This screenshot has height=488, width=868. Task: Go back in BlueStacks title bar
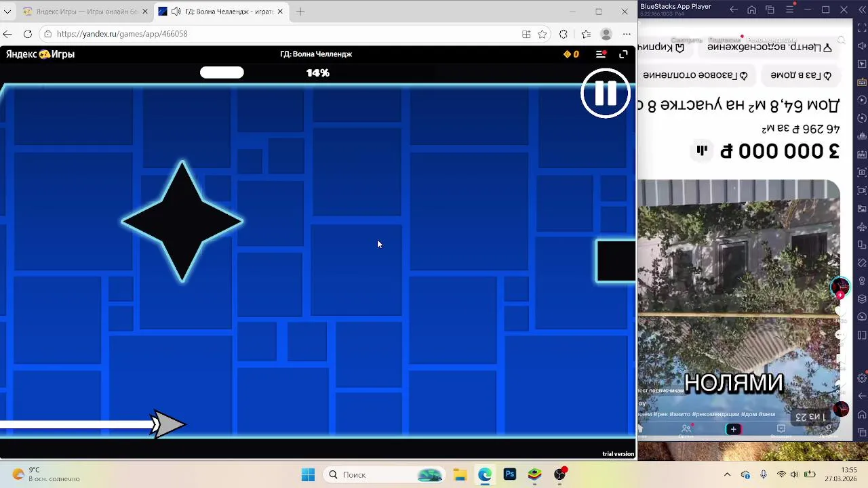734,9
